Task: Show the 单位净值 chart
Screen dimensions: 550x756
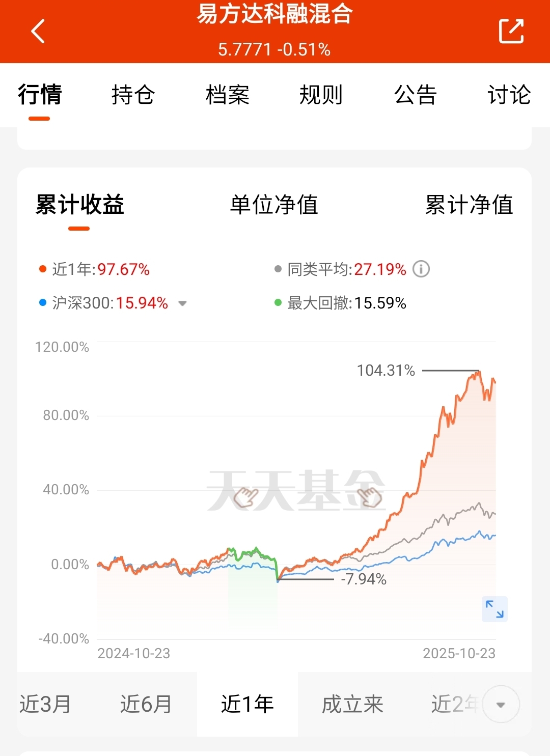Action: coord(274,205)
